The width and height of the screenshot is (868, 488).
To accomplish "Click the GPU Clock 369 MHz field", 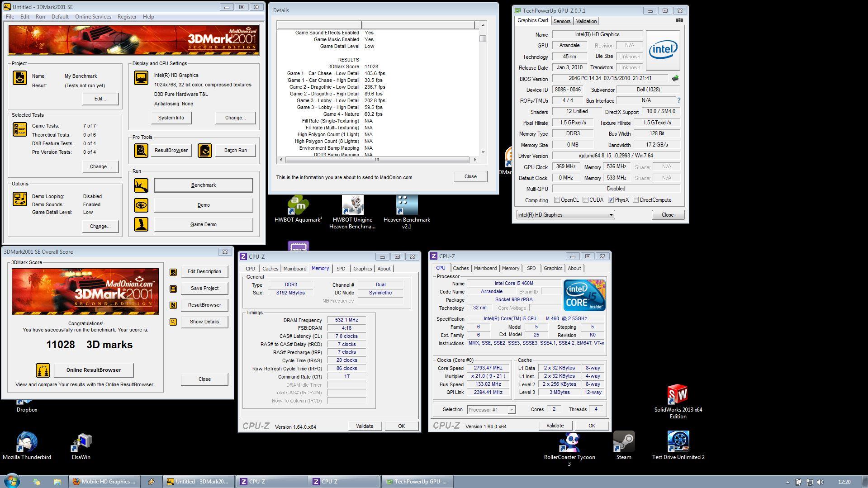I will click(x=566, y=166).
